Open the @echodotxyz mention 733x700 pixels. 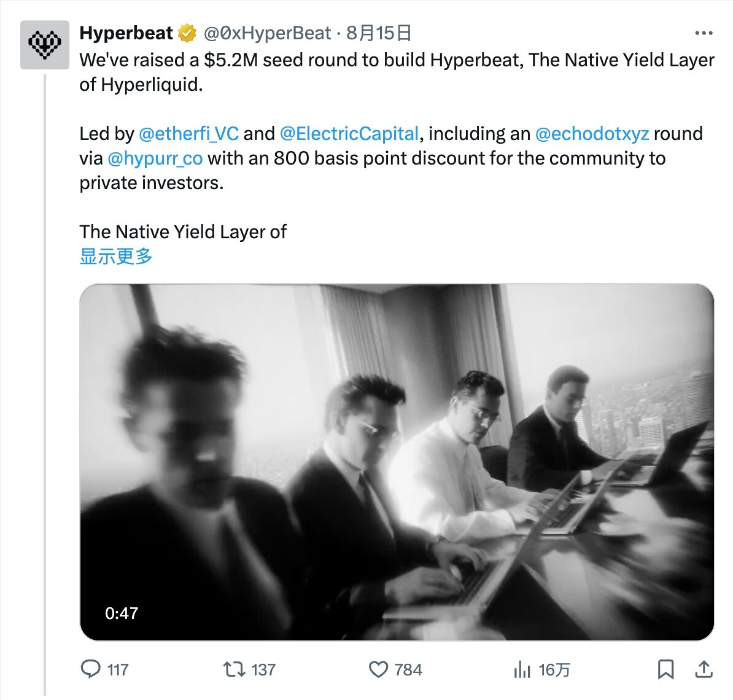click(x=592, y=134)
